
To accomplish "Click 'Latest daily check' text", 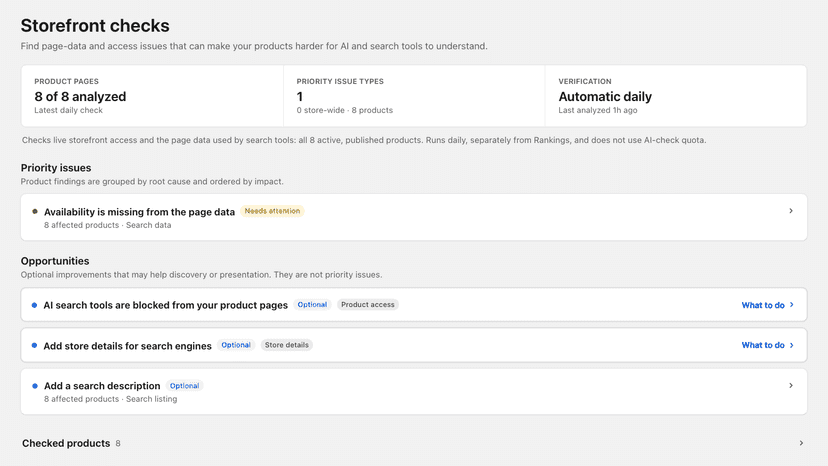I will [69, 110].
